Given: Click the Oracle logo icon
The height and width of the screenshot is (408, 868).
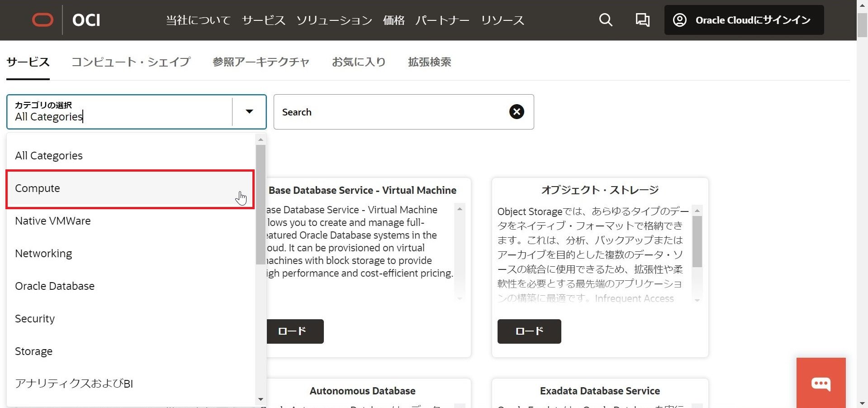Looking at the screenshot, I should click(x=43, y=20).
